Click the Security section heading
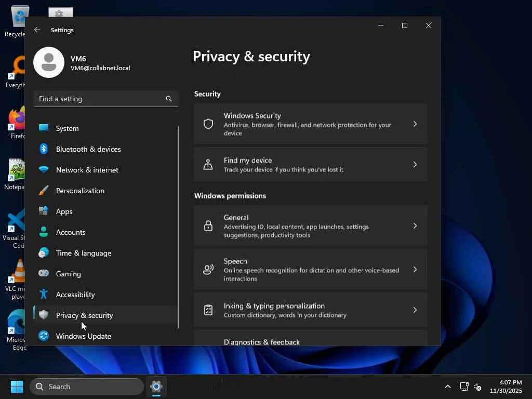The height and width of the screenshot is (399, 532). pyautogui.click(x=207, y=94)
